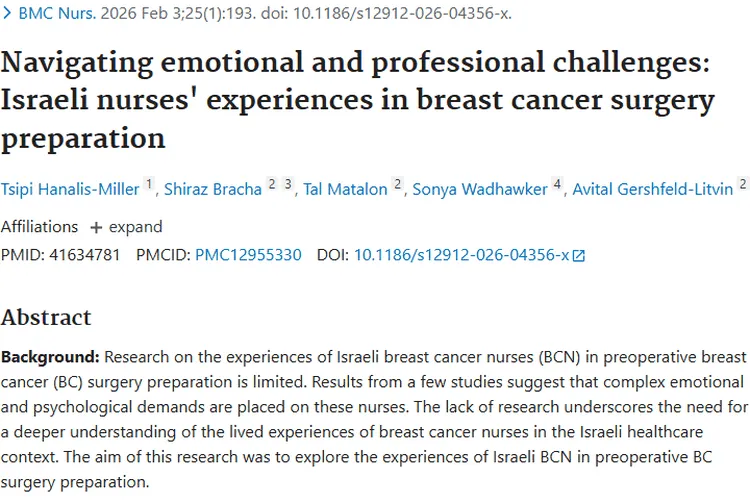
Task: Click the PMID number 41634781
Action: point(81,255)
